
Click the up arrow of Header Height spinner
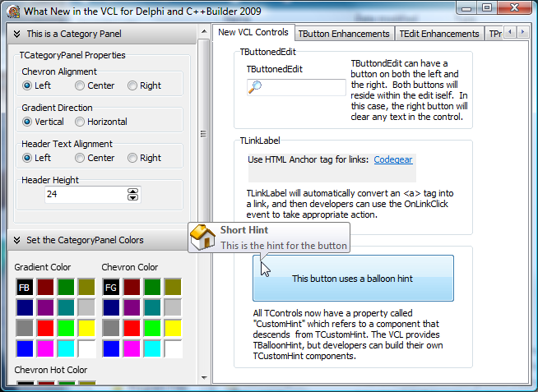[133, 191]
